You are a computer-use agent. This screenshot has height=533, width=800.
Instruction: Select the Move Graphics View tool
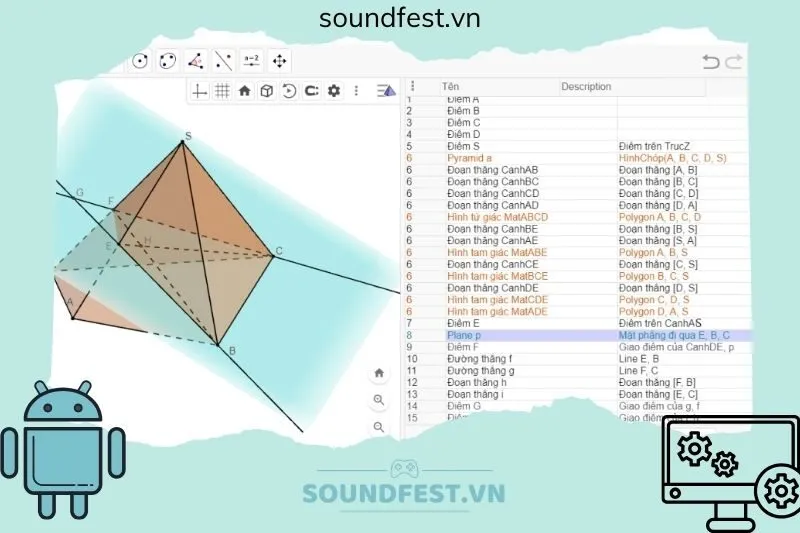pos(280,61)
